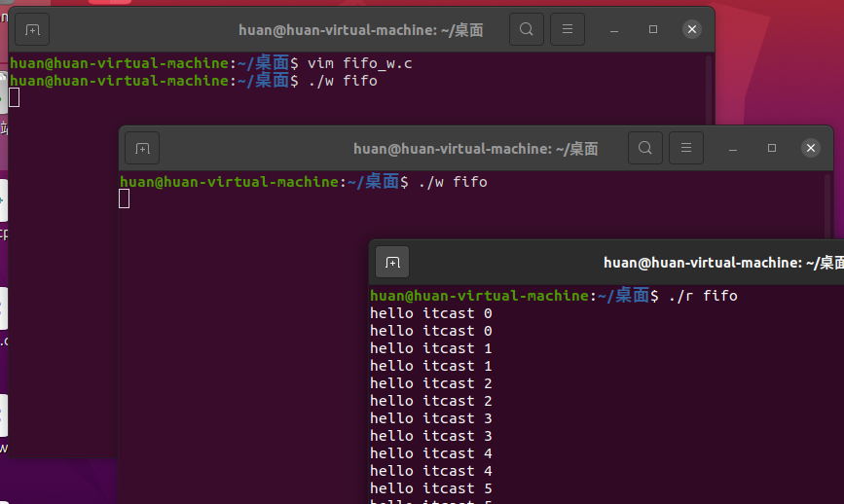Open new tab in front terminal window
This screenshot has height=504, width=844.
392,262
